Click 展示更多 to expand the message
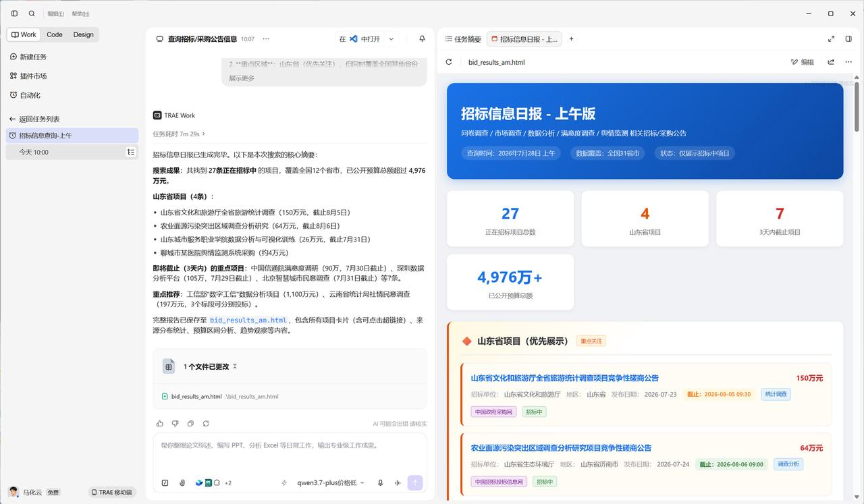Viewport: 864px width, 504px height. (242, 78)
